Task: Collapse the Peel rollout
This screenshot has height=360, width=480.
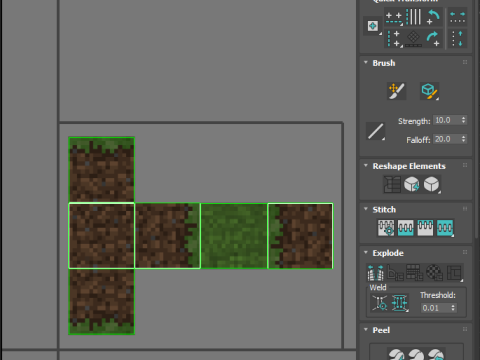Action: coord(366,330)
